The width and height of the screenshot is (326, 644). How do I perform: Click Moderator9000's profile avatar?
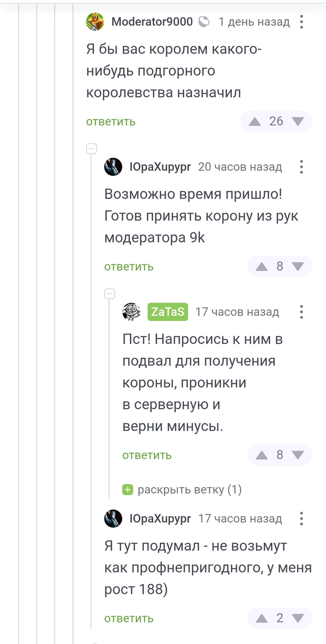pos(95,21)
